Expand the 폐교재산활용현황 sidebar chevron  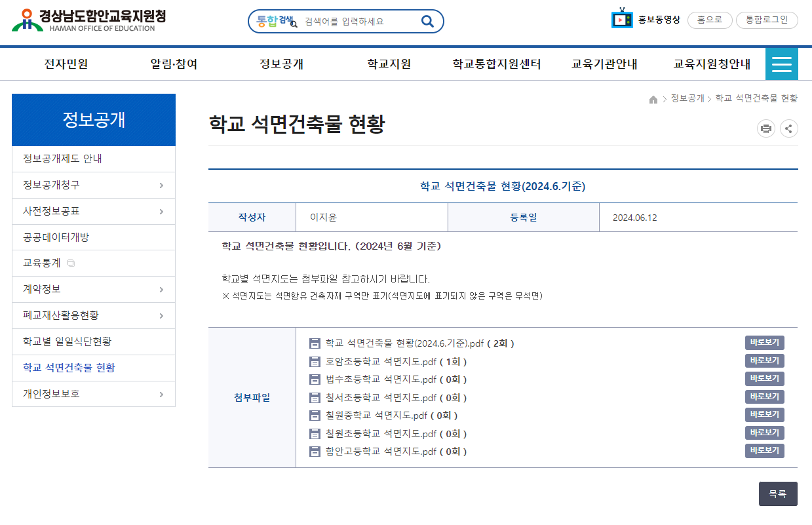point(161,316)
